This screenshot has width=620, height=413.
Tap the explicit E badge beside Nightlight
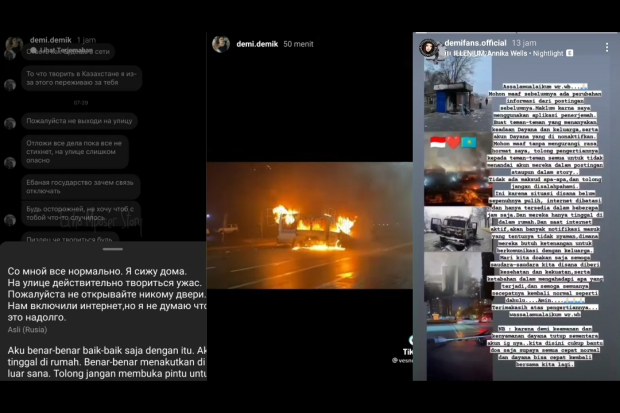coord(569,53)
